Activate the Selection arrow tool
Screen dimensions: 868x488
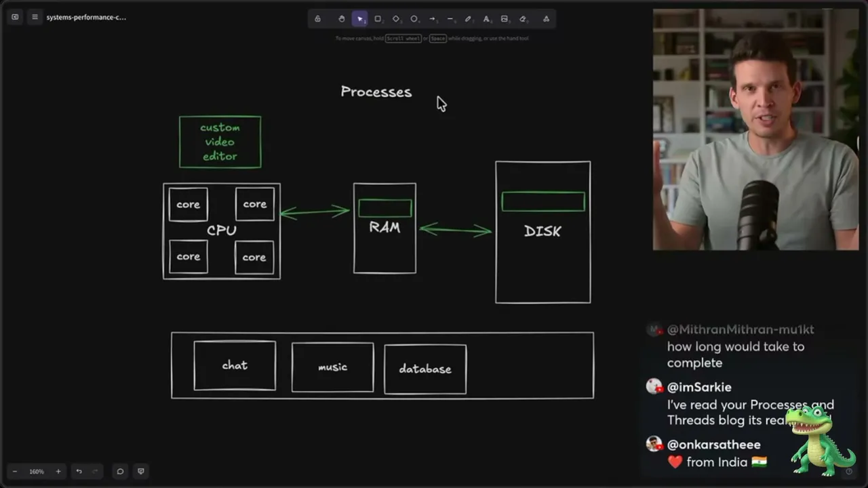pyautogui.click(x=360, y=19)
